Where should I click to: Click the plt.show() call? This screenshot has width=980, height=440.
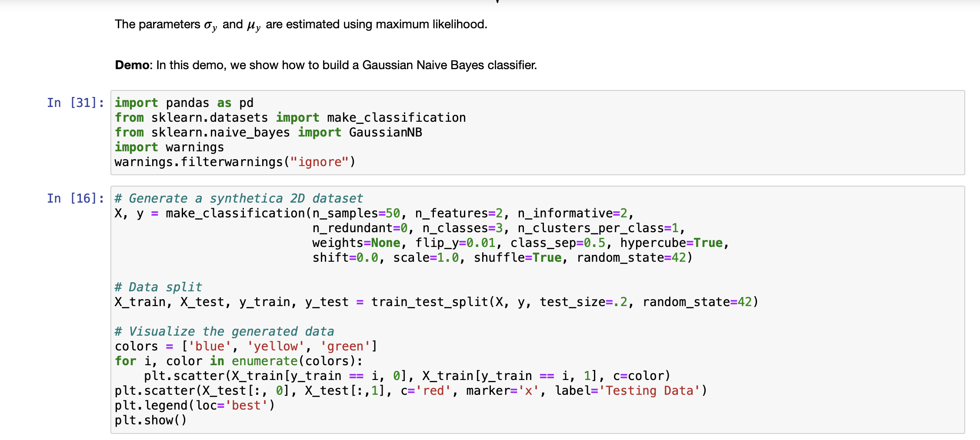click(x=151, y=420)
